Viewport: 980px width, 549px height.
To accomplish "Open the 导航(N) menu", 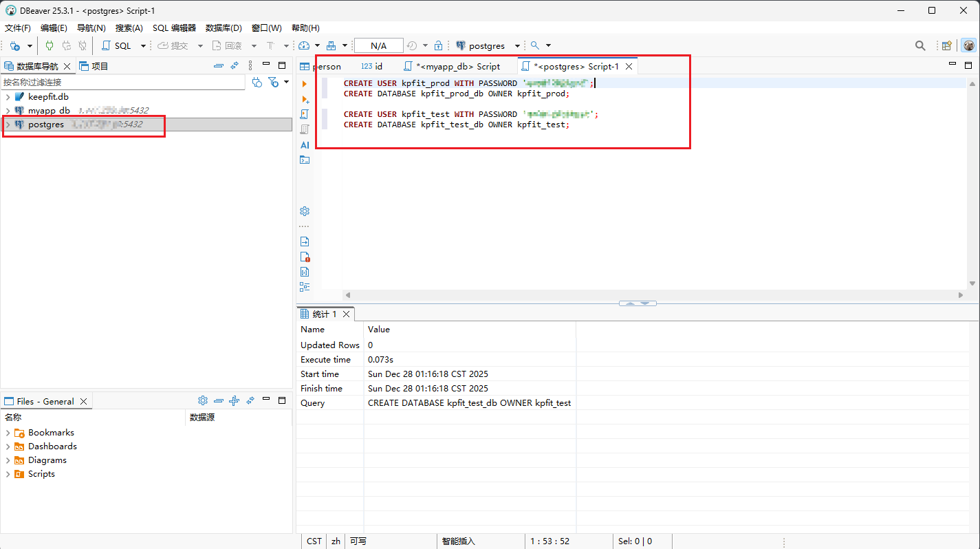I will tap(91, 28).
